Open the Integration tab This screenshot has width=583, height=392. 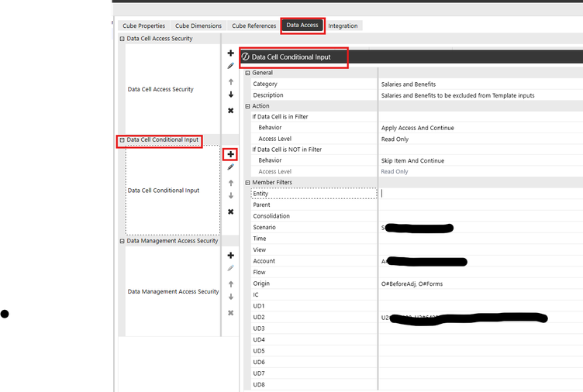click(x=343, y=26)
